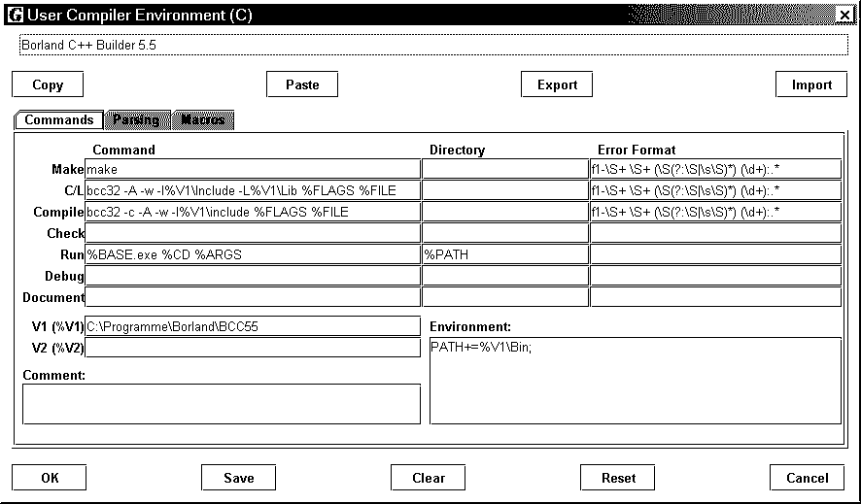Viewport: 861px width, 504px height.
Task: Save the compiler environment
Action: [x=238, y=478]
